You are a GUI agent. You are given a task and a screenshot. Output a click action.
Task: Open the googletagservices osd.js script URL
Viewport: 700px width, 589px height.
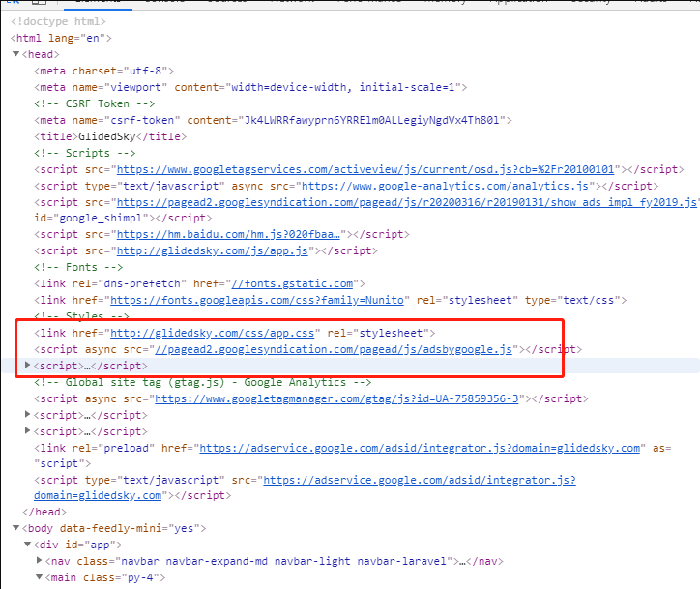(x=365, y=169)
